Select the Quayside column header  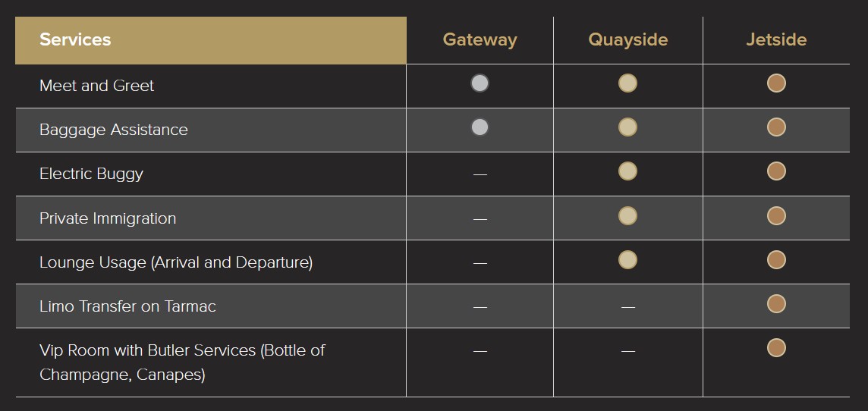[627, 39]
